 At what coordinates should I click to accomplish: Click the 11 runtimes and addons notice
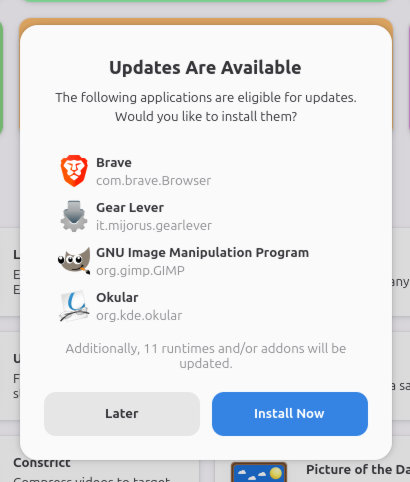206,356
